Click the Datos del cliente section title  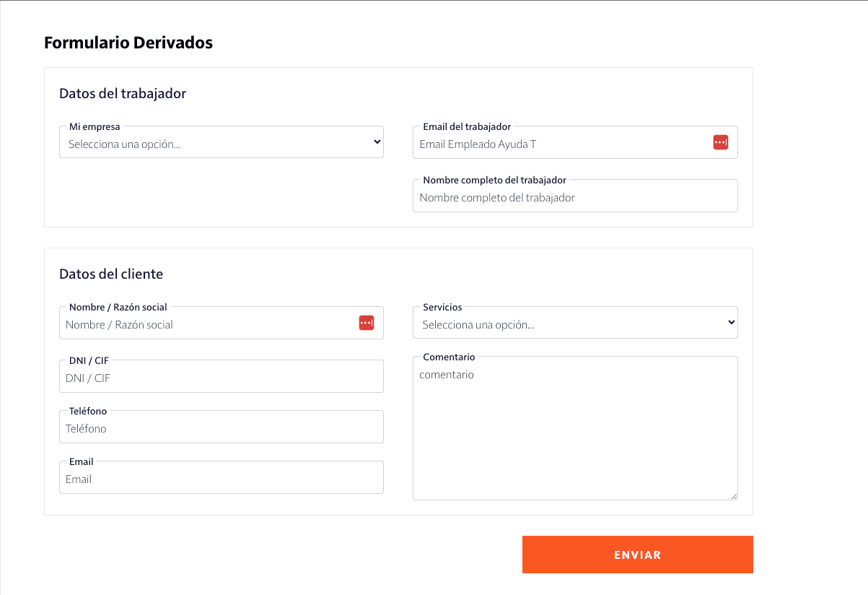click(x=111, y=274)
